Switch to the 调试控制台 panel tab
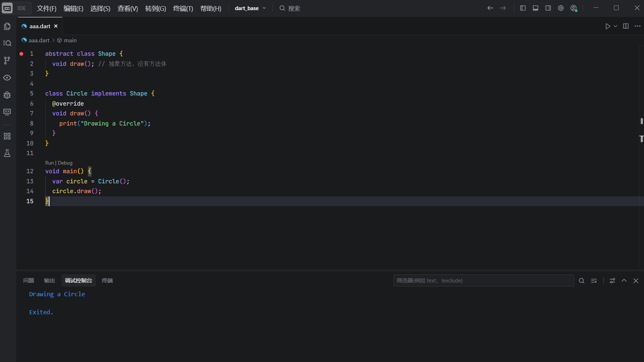The width and height of the screenshot is (644, 362). click(x=78, y=281)
